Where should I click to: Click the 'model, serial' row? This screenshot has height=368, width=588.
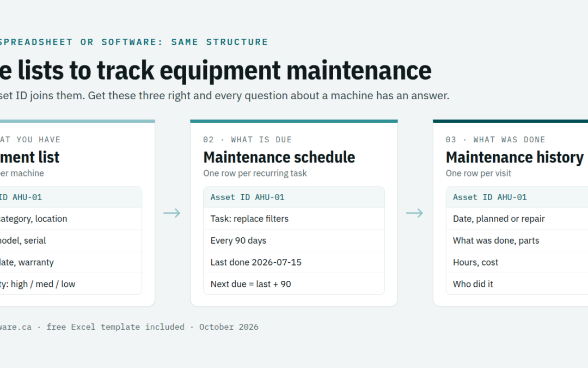71,240
